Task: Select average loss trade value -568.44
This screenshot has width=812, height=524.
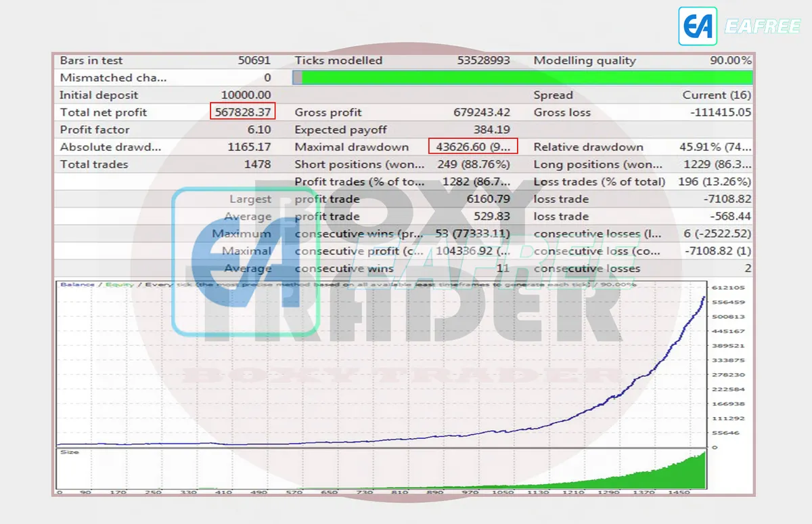Action: click(x=731, y=217)
